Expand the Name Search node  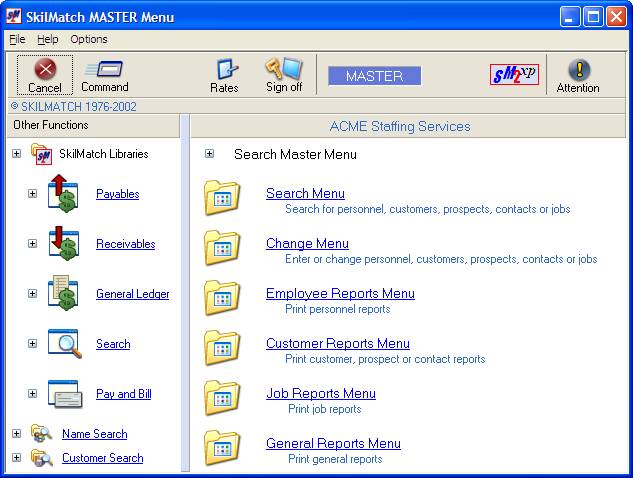coord(17,434)
